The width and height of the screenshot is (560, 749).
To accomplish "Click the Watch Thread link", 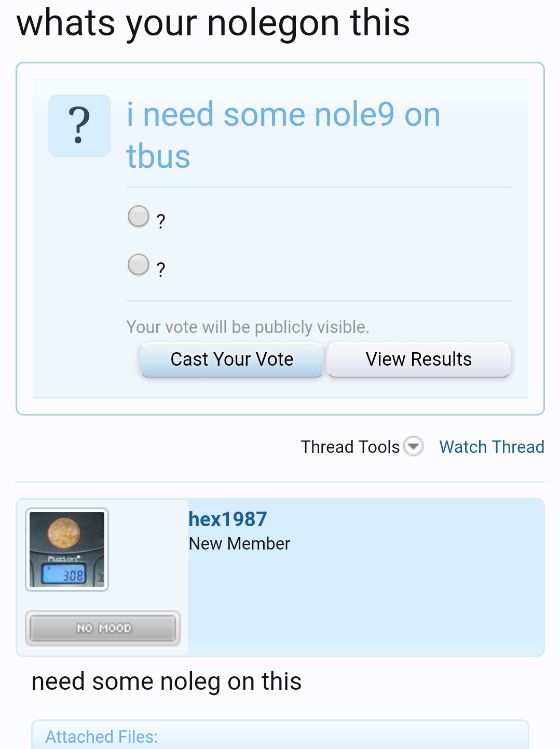I will coord(491,447).
